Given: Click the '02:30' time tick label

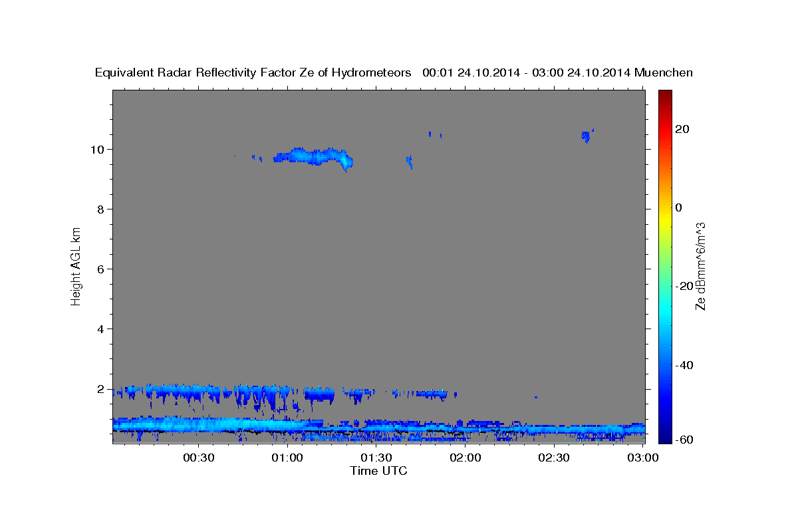Looking at the screenshot, I should click(x=553, y=458).
